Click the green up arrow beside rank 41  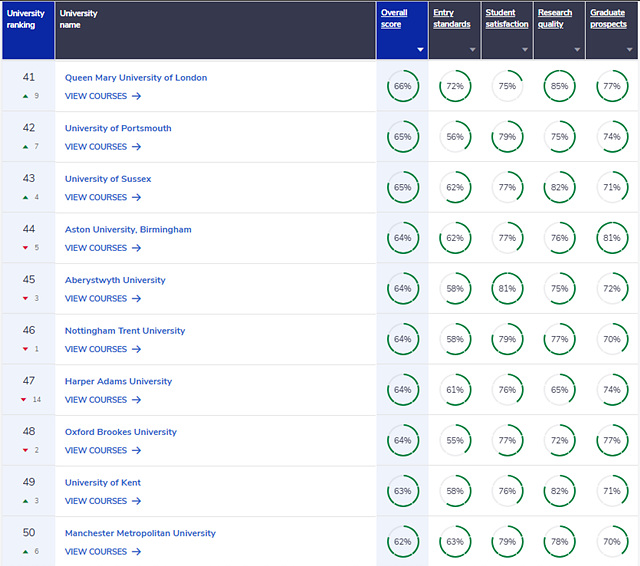pyautogui.click(x=25, y=96)
